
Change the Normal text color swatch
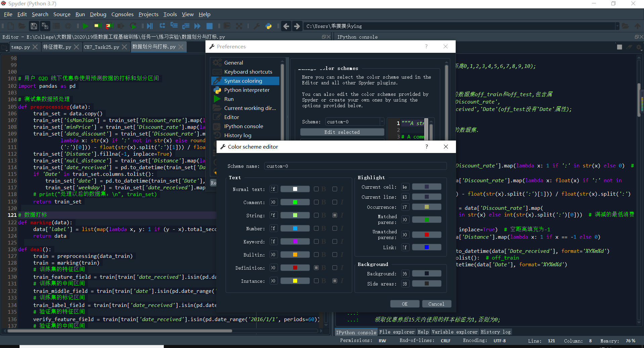[295, 189]
